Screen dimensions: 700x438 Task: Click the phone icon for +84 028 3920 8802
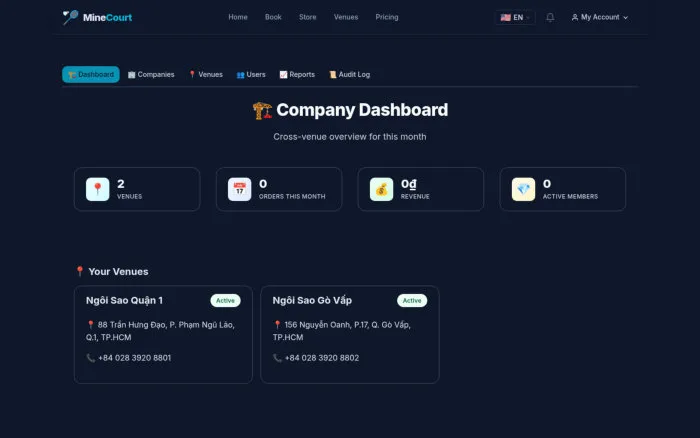[x=277, y=358]
